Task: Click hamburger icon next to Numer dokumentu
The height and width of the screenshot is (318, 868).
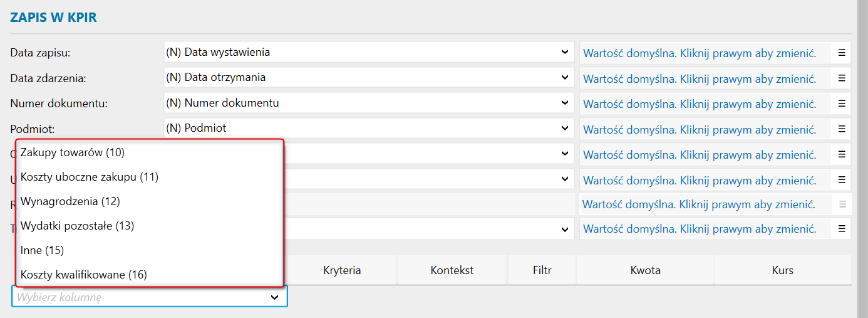Action: (x=842, y=103)
